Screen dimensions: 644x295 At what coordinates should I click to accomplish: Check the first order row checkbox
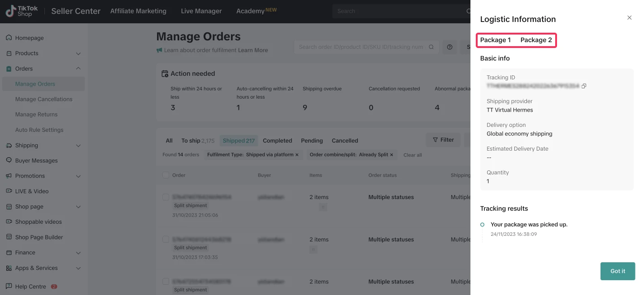166,197
